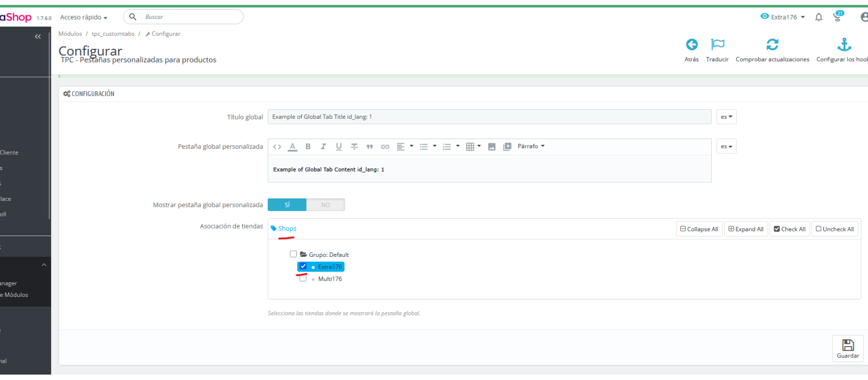Open Extra176 shop selector at top

pyautogui.click(x=783, y=17)
